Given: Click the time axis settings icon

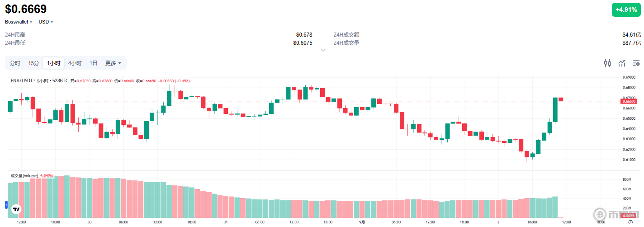Looking at the screenshot, I should tap(631, 222).
